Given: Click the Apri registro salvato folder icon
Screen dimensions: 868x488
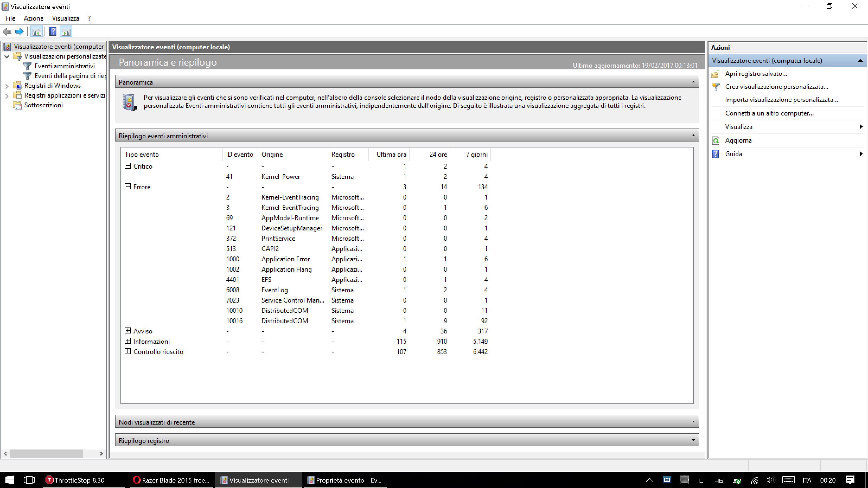Looking at the screenshot, I should [x=715, y=74].
